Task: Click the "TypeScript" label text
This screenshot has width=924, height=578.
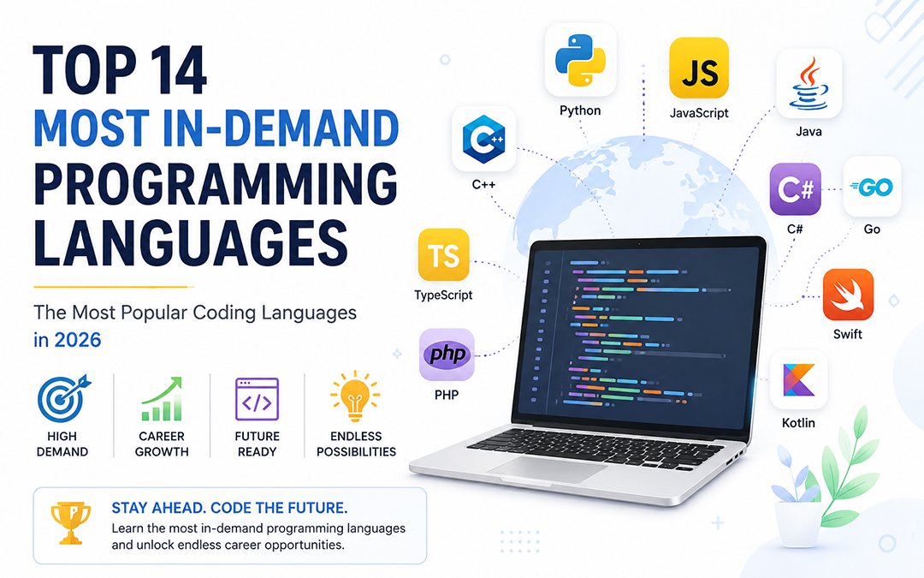Action: pos(443,295)
